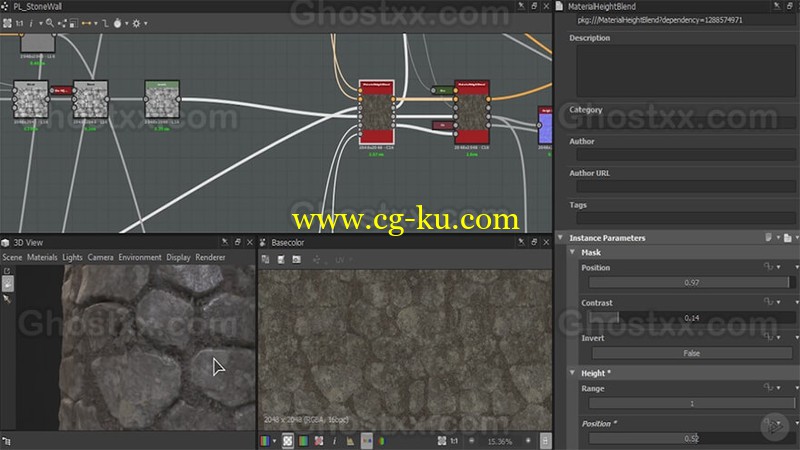Toggle the histogram icon in Basecolor footer
Viewport: 800px width, 450px height.
pos(350,441)
